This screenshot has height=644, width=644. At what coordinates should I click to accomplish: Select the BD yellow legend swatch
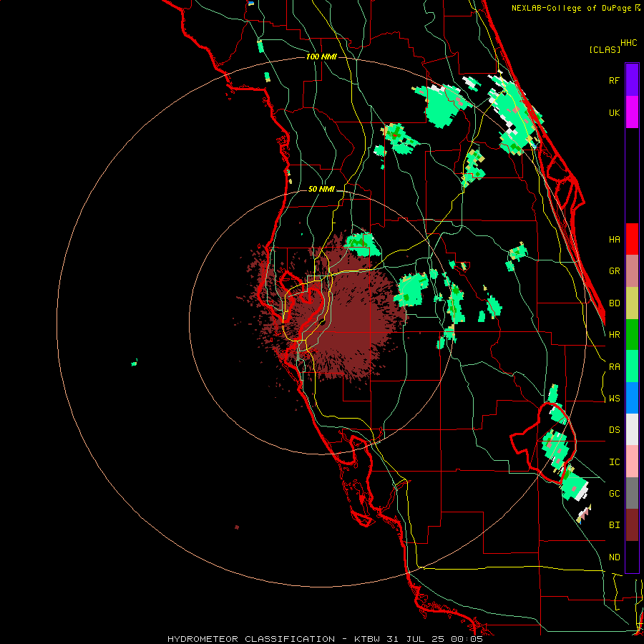[x=632, y=303]
